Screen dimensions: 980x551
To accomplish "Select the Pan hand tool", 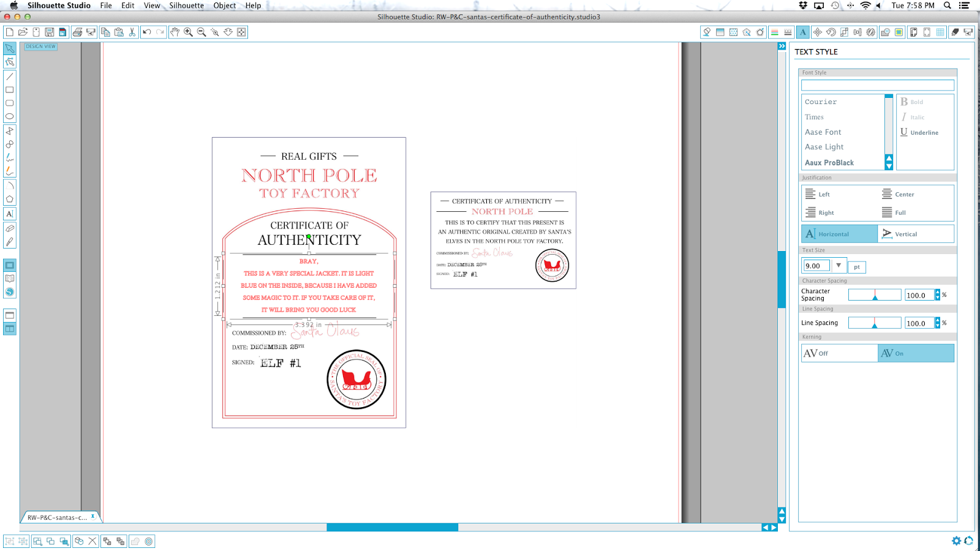I will tap(175, 32).
